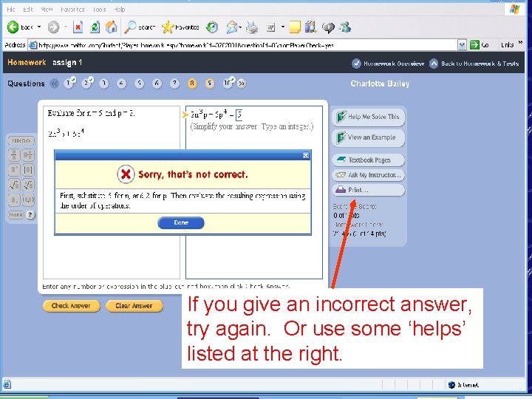
Task: Go to the Home page icon
Action: click(x=112, y=27)
